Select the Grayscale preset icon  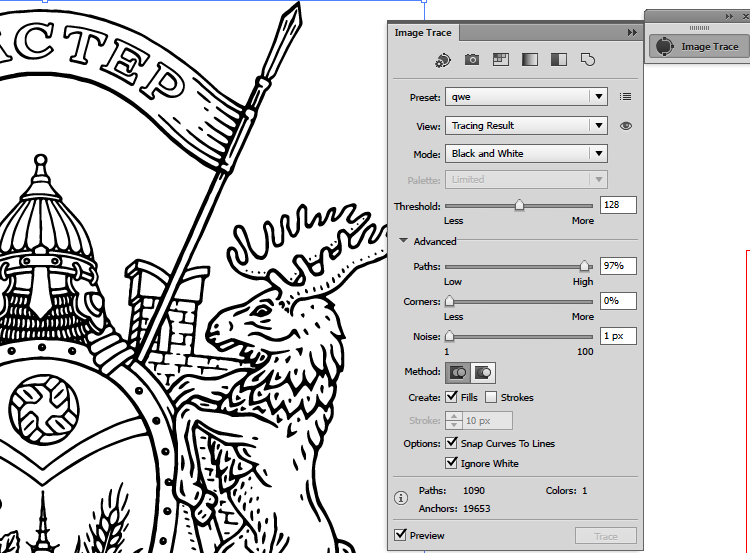click(530, 60)
